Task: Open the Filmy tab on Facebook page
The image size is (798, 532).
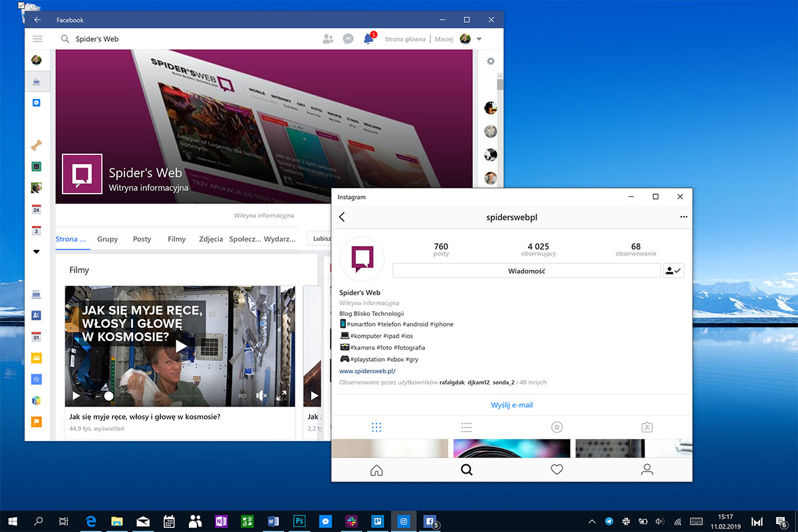Action: (x=177, y=239)
